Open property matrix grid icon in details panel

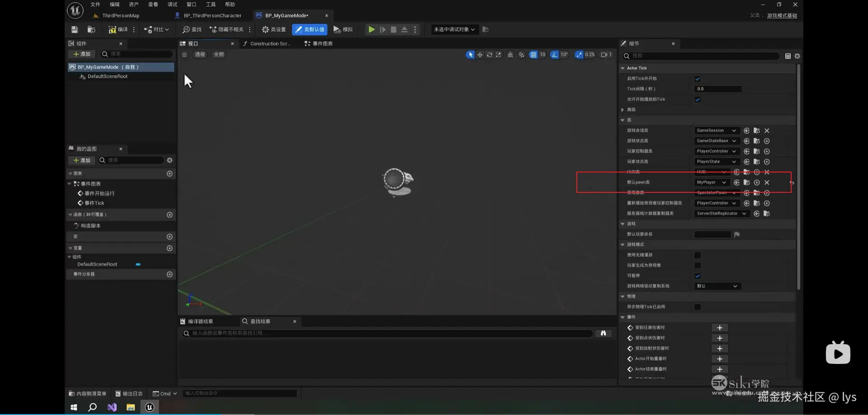[x=788, y=56]
